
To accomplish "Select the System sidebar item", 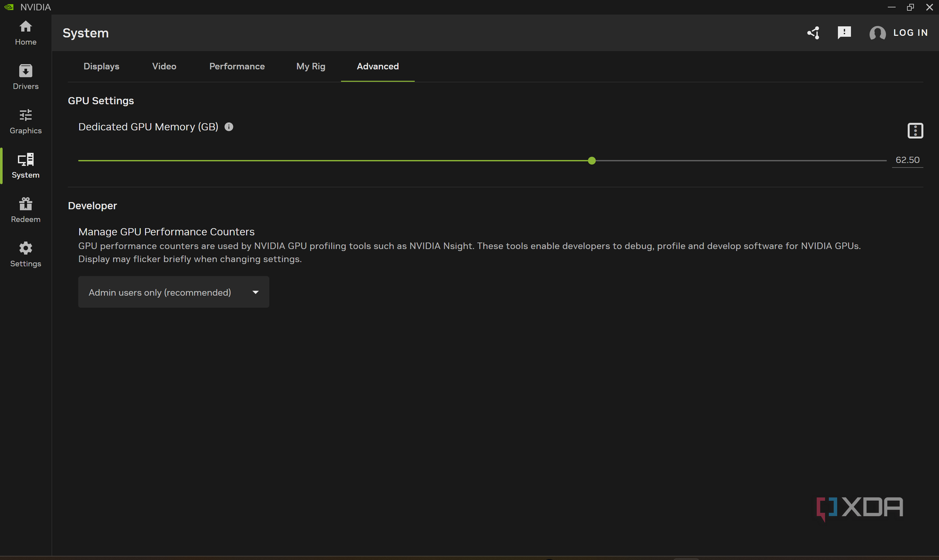I will click(x=26, y=166).
